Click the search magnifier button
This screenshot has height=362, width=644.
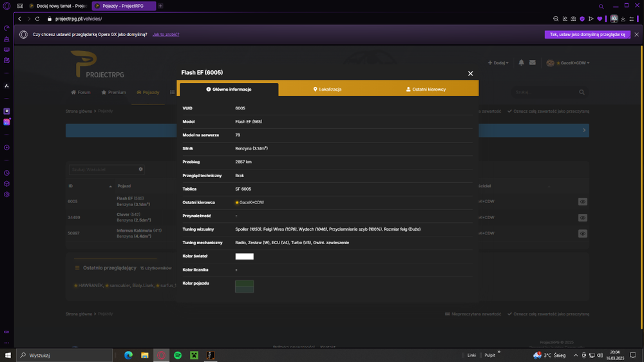coord(582,93)
